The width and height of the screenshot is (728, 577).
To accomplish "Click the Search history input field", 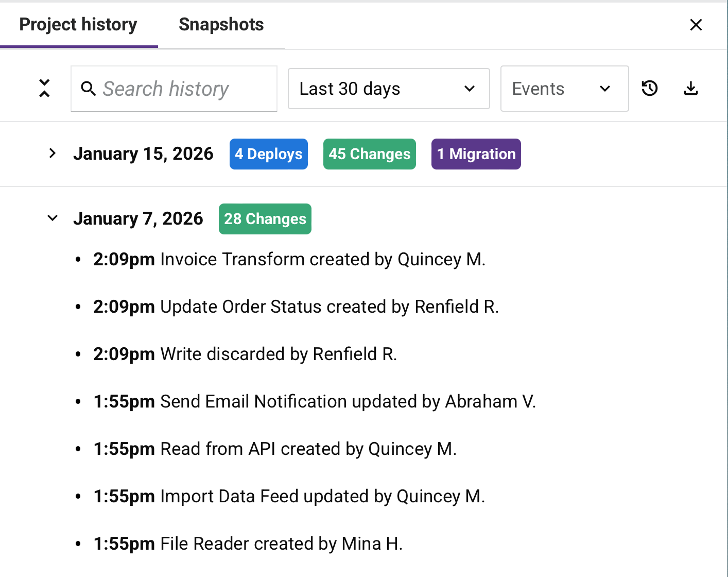I will pos(174,88).
